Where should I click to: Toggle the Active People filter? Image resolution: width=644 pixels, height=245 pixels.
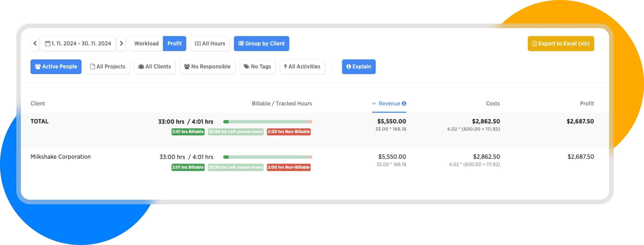[56, 66]
